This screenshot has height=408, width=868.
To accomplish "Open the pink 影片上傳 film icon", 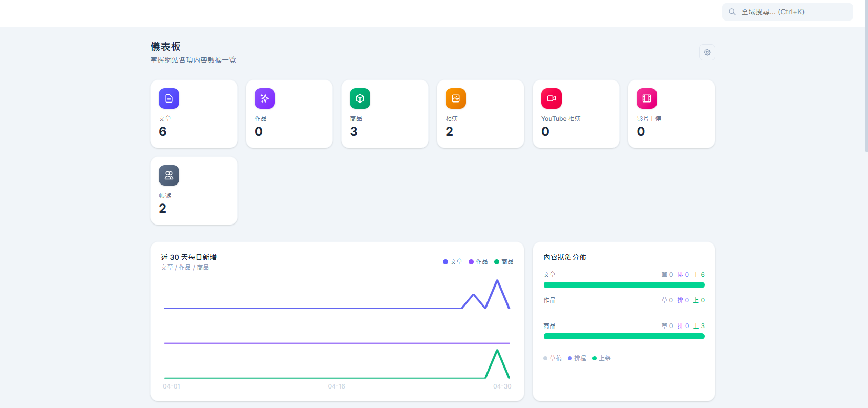I will (647, 98).
